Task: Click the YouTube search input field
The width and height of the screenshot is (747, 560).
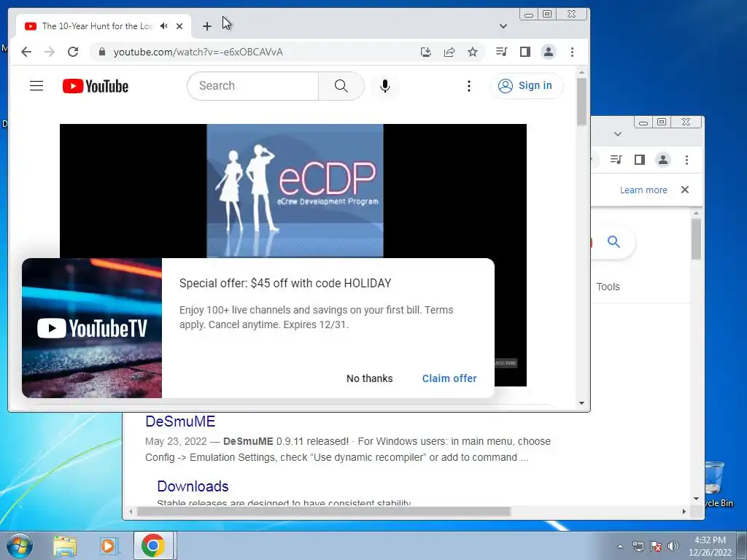Action: tap(252, 86)
